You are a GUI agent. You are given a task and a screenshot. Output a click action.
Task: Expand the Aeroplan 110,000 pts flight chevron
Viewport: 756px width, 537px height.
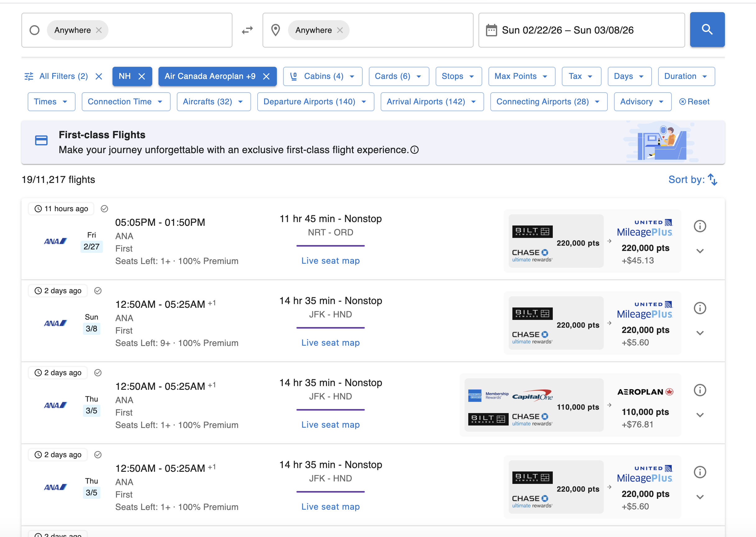(x=700, y=415)
